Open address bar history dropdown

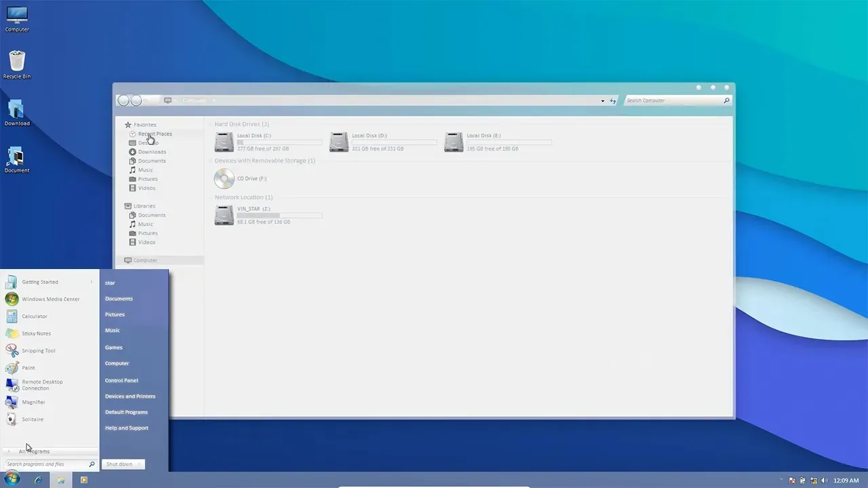pos(603,101)
